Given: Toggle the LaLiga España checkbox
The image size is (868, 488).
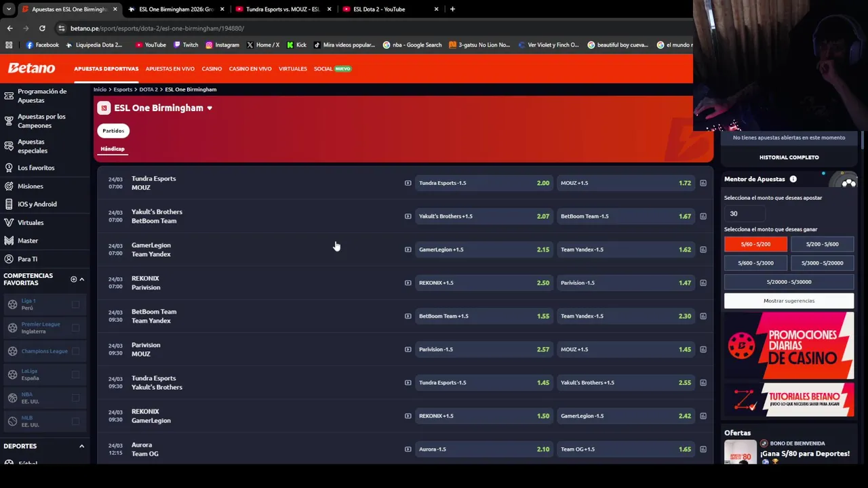Looking at the screenshot, I should pyautogui.click(x=75, y=375).
